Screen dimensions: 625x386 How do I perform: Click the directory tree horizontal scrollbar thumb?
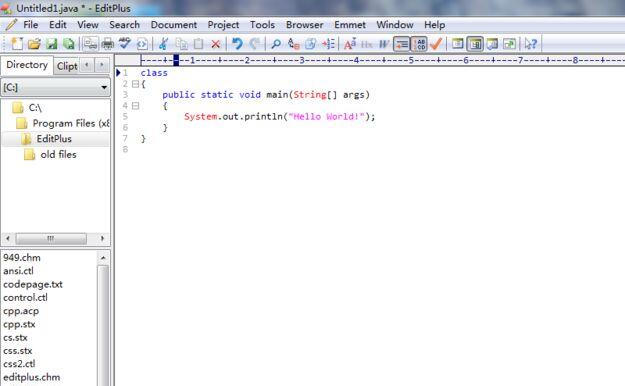51,238
